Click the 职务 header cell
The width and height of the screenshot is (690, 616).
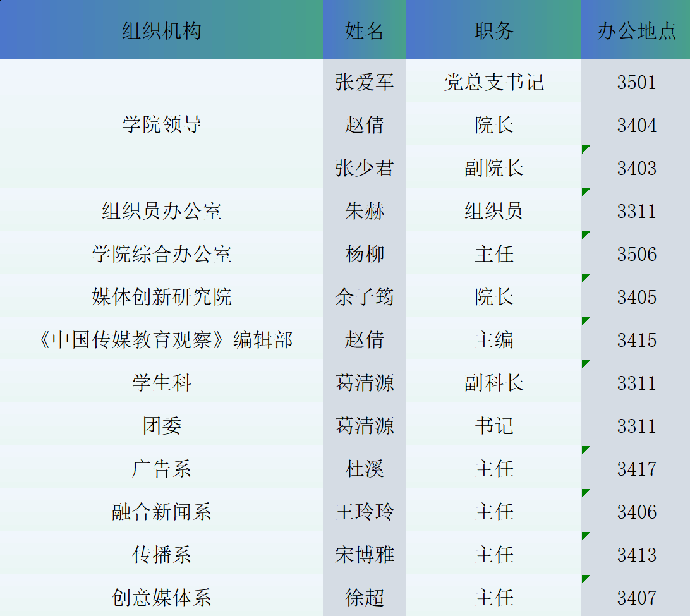(493, 30)
